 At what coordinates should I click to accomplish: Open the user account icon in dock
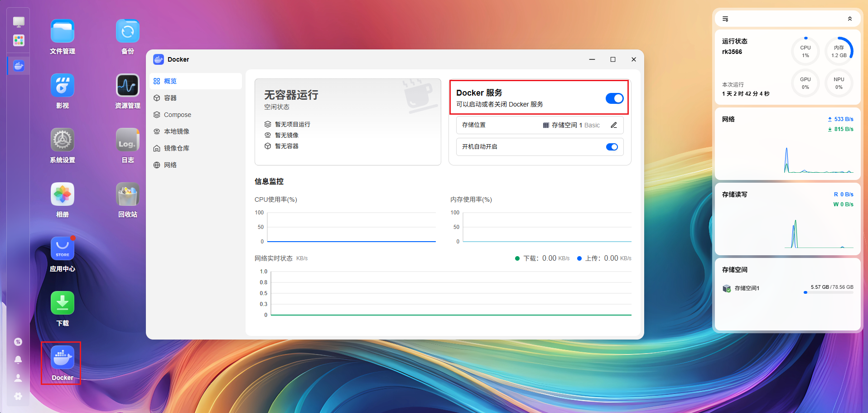(18, 378)
